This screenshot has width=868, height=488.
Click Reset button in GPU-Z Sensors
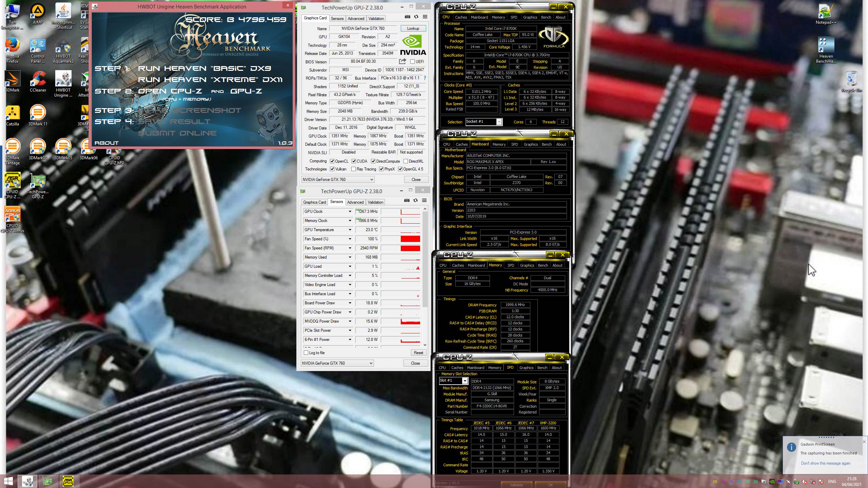(418, 353)
